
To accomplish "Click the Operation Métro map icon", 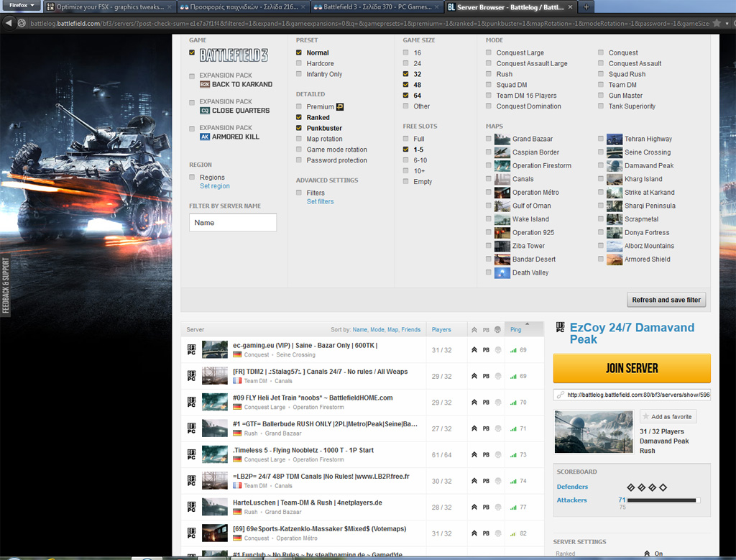I will click(502, 193).
